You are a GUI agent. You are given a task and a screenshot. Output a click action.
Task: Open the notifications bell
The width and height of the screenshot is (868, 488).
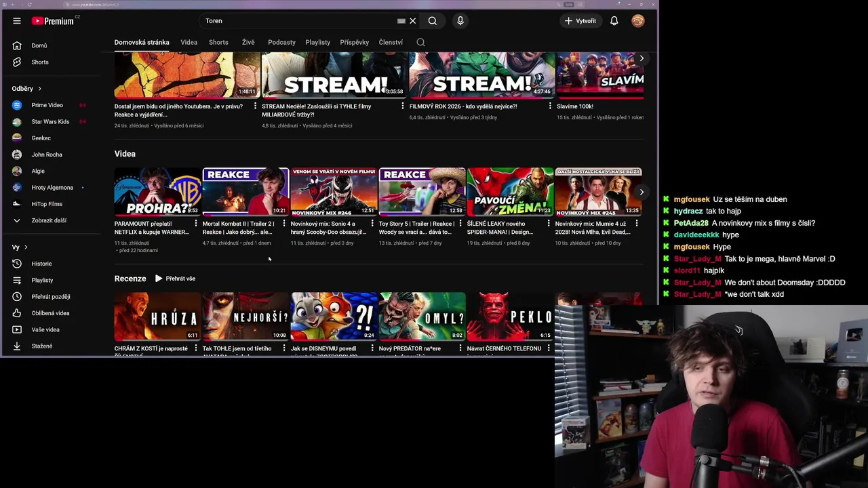614,21
